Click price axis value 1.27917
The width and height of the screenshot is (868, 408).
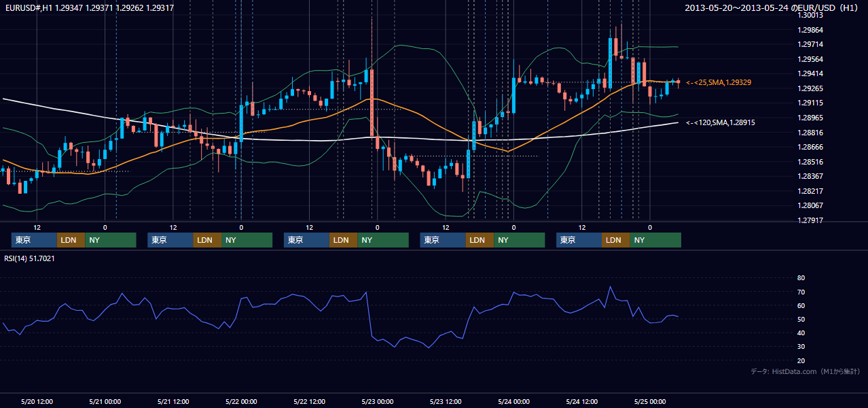810,220
